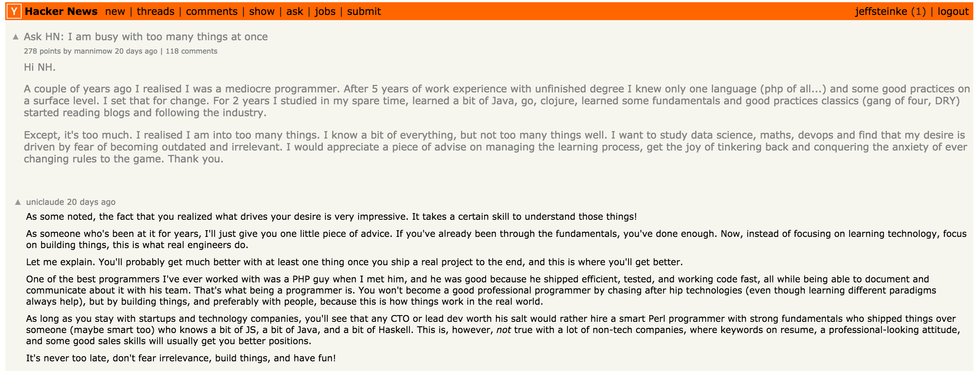This screenshot has height=371, width=980.
Task: Upvote the Ask HN post
Action: pyautogui.click(x=16, y=37)
